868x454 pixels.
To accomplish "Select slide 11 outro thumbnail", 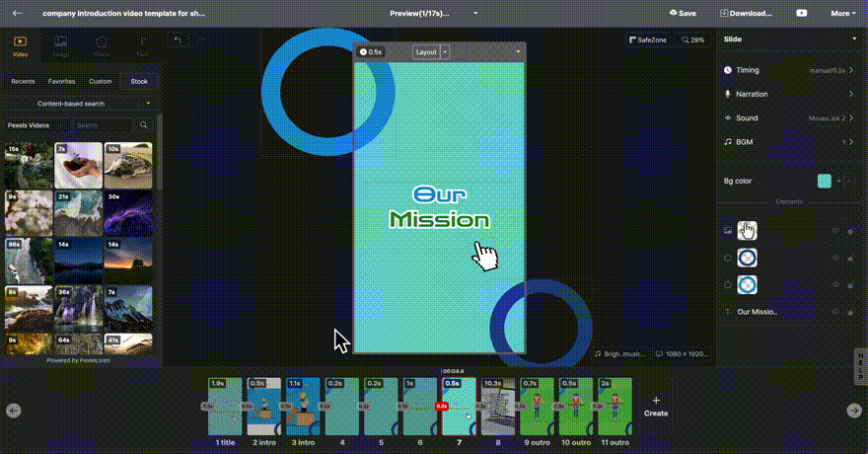I will [x=615, y=407].
